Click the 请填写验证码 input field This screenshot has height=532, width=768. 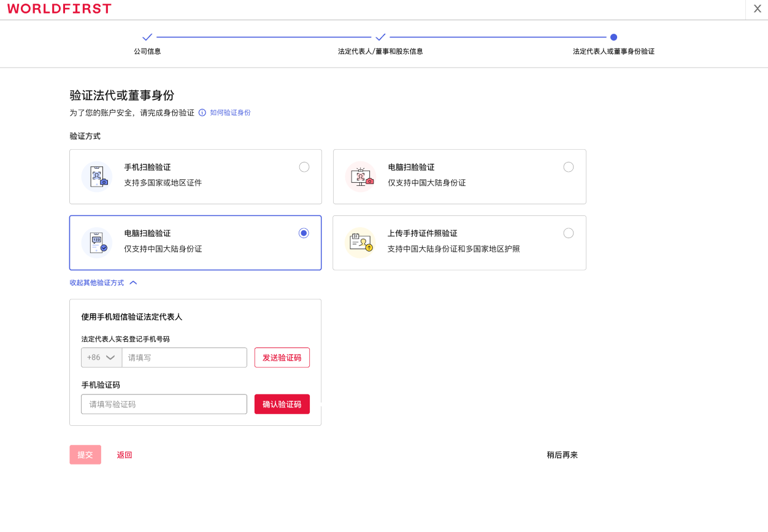(164, 404)
